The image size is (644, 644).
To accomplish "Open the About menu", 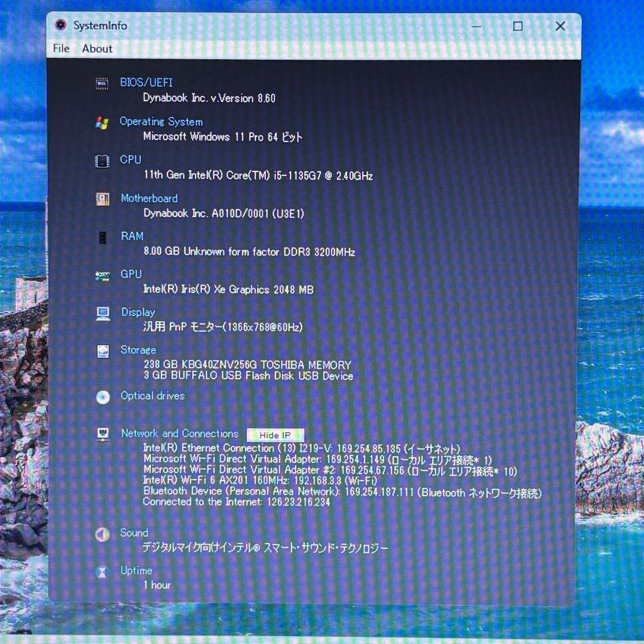I will pos(97,49).
